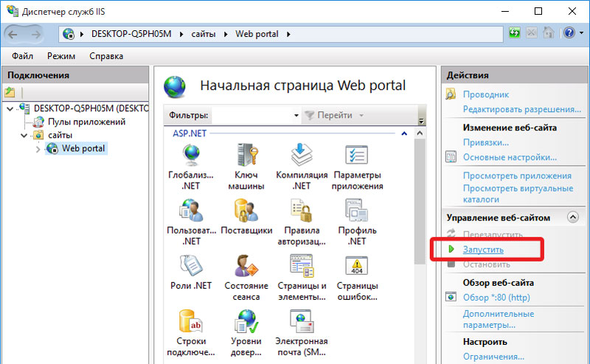Click the stop loading toolbar icon
Viewport: 590px width, 364px height.
point(532,33)
